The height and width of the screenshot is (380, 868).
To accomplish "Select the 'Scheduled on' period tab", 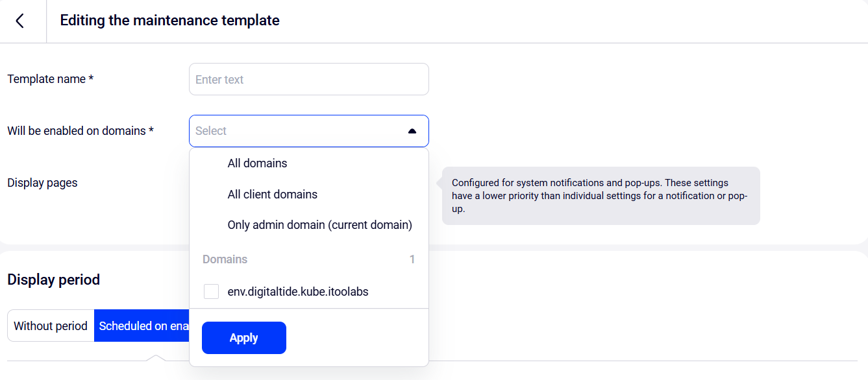I will [143, 326].
